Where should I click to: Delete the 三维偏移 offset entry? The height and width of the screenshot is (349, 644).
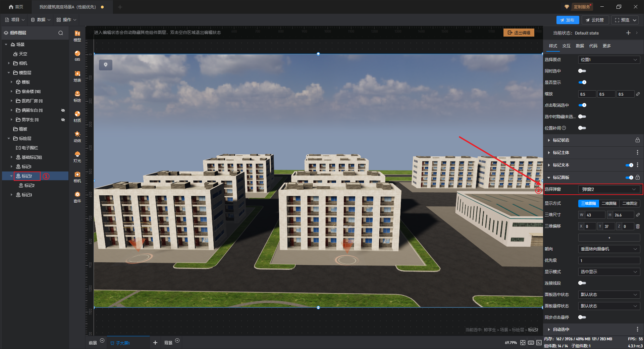(x=638, y=226)
